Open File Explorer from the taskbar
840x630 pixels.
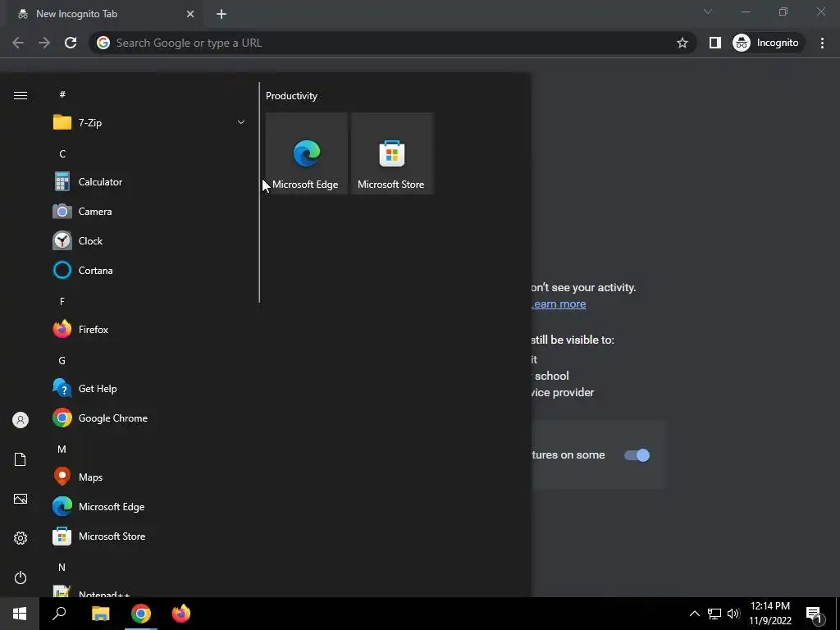[x=100, y=614]
